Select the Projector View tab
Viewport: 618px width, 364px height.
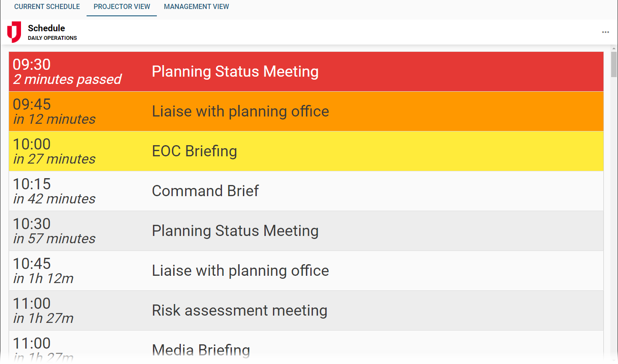[x=122, y=7]
